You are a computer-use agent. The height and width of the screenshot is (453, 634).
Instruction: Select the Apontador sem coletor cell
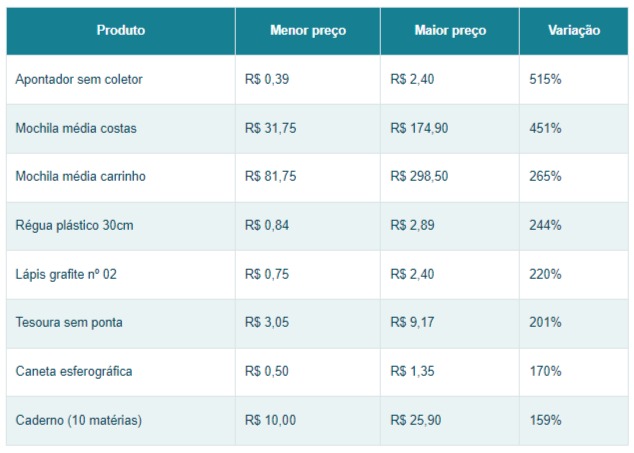click(79, 80)
